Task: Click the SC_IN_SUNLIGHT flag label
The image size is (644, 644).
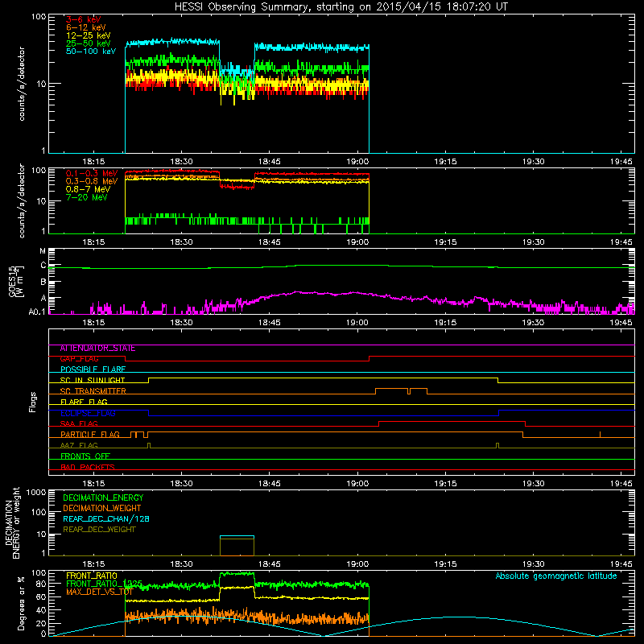Action: tap(93, 380)
